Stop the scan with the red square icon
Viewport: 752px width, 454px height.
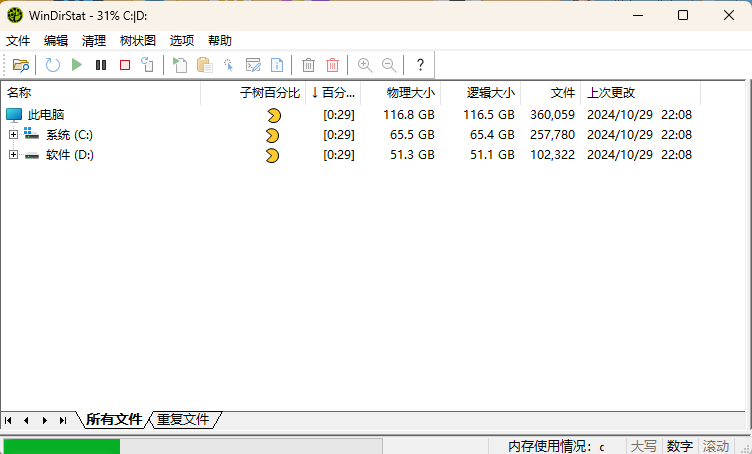coord(125,65)
